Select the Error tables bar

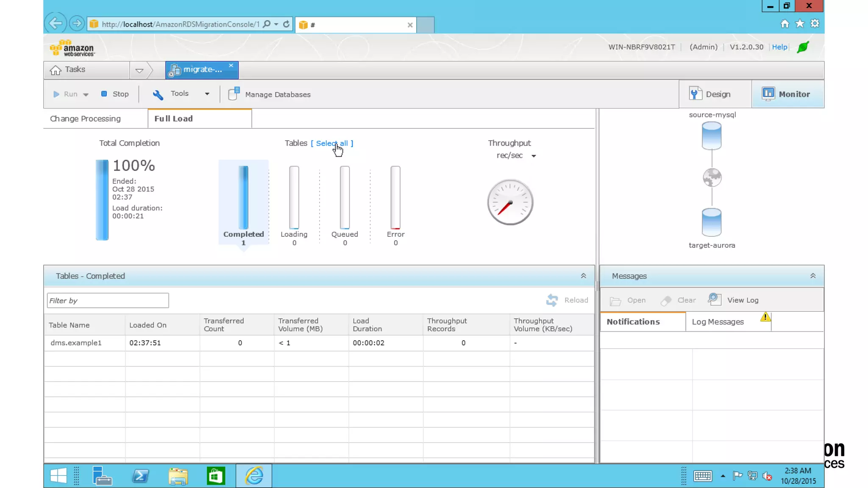(395, 197)
